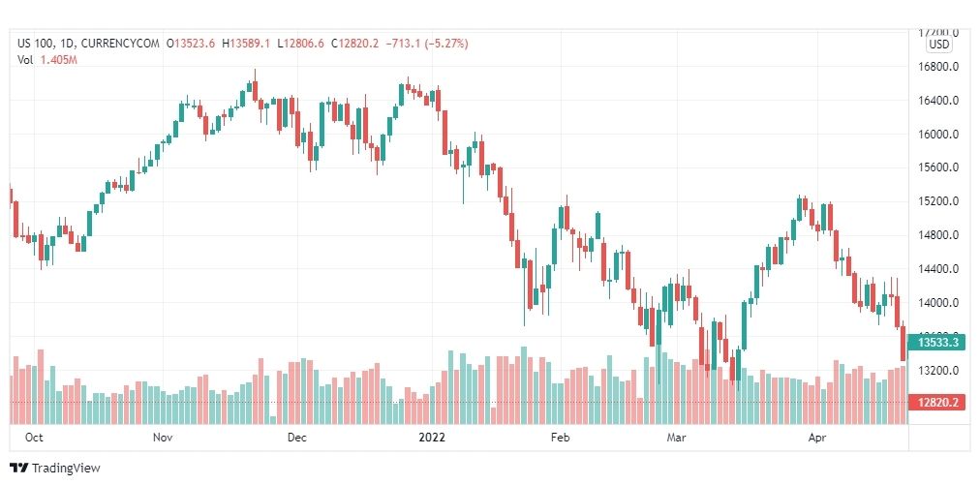980x485 pixels.
Task: Click the Dec label on time axis
Action: 297,438
